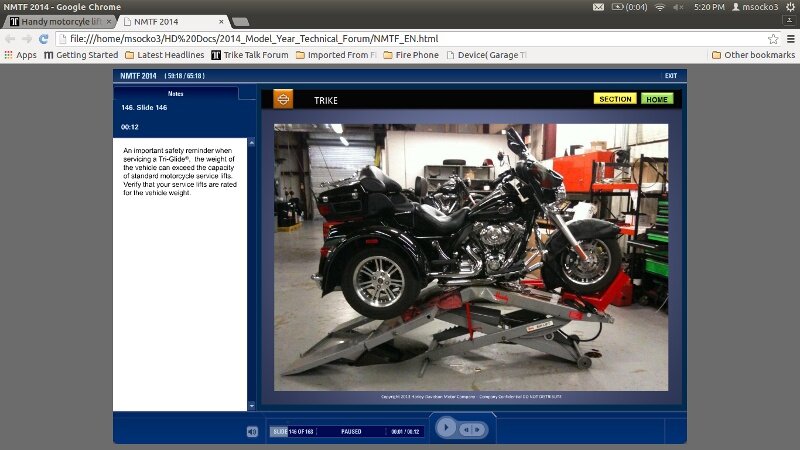Image resolution: width=800 pixels, height=450 pixels.
Task: Click the 5:20 PM clock
Action: click(x=709, y=7)
